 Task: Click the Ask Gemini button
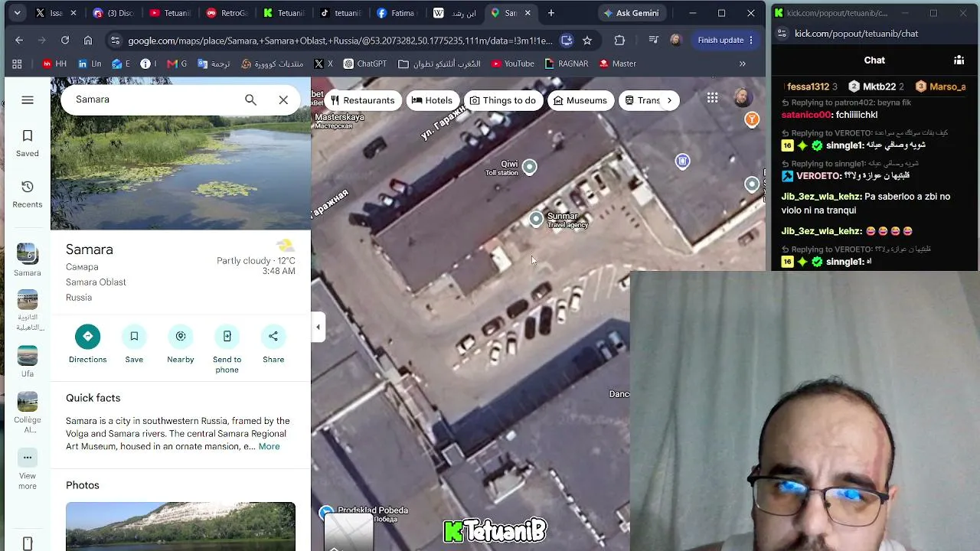tap(631, 13)
